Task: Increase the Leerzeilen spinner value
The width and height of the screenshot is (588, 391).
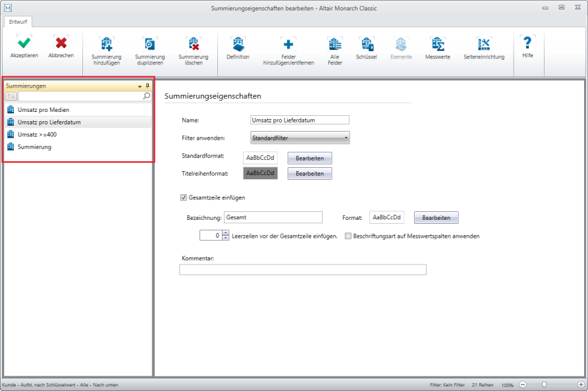Action: [225, 233]
